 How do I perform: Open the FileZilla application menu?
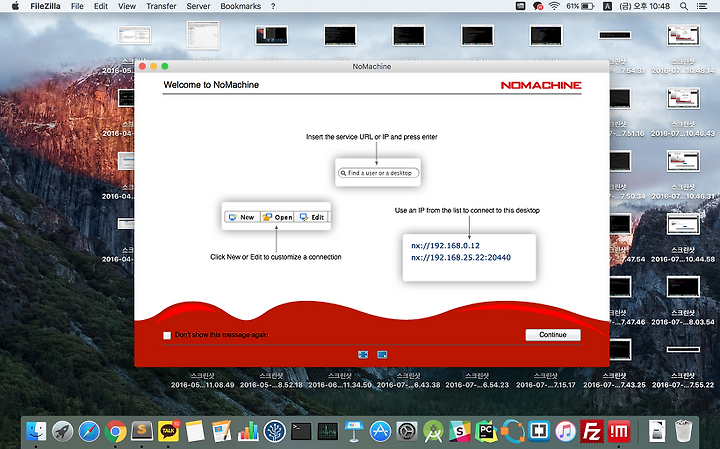click(45, 6)
